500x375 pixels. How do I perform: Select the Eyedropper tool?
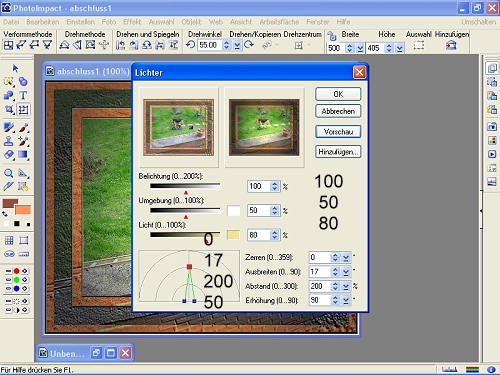pyautogui.click(x=9, y=186)
